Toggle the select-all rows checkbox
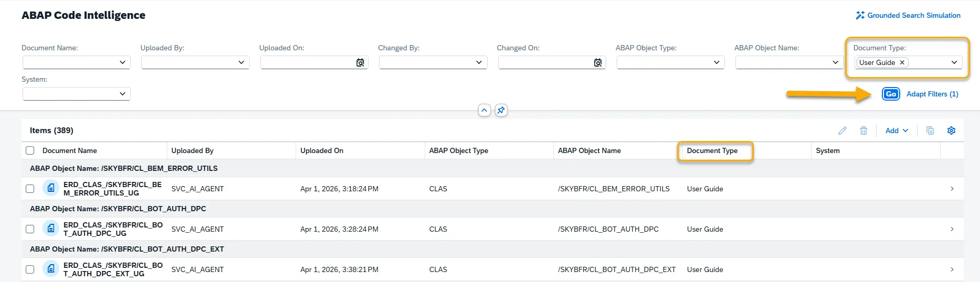Viewport: 980px width, 282px height. 30,150
